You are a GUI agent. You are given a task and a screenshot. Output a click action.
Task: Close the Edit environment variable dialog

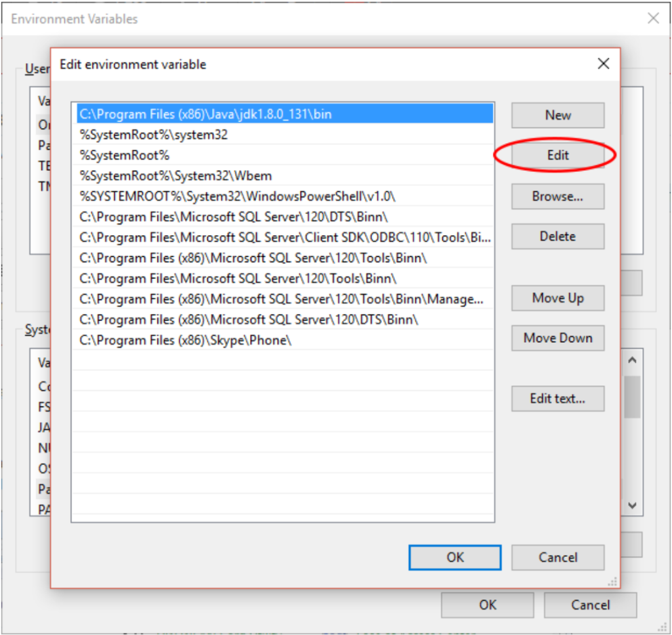(603, 64)
